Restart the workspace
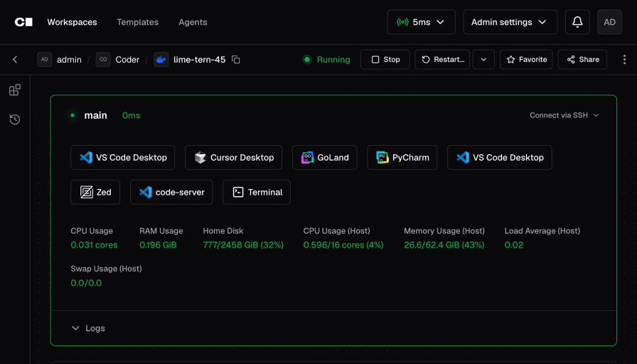Image resolution: width=637 pixels, height=364 pixels. pyautogui.click(x=442, y=59)
